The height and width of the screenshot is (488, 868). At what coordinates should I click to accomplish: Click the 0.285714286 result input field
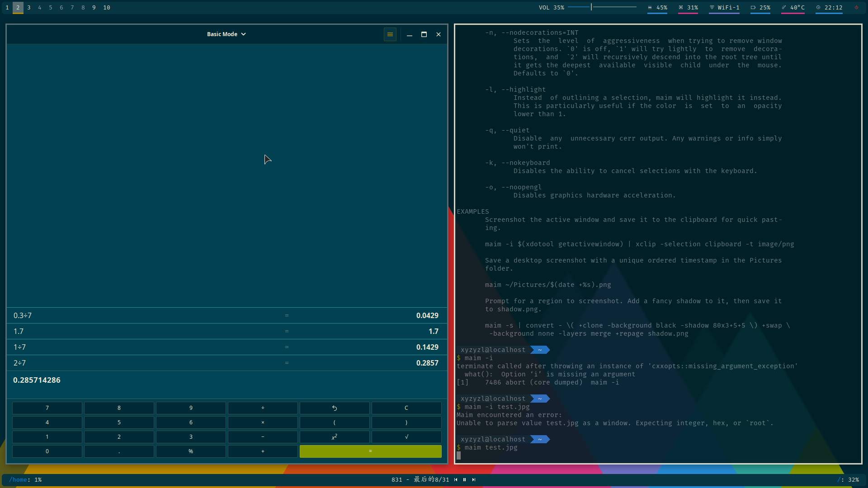[226, 380]
